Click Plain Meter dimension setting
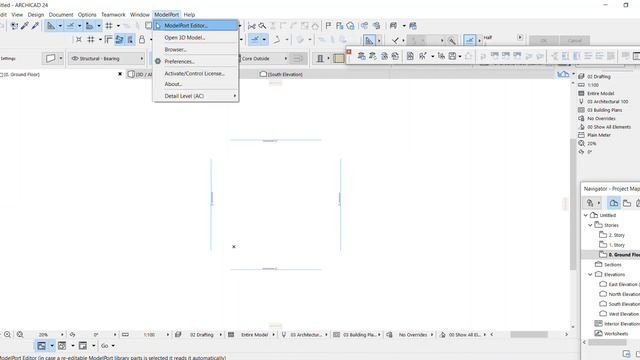Image resolution: width=640 pixels, height=360 pixels. coord(599,135)
